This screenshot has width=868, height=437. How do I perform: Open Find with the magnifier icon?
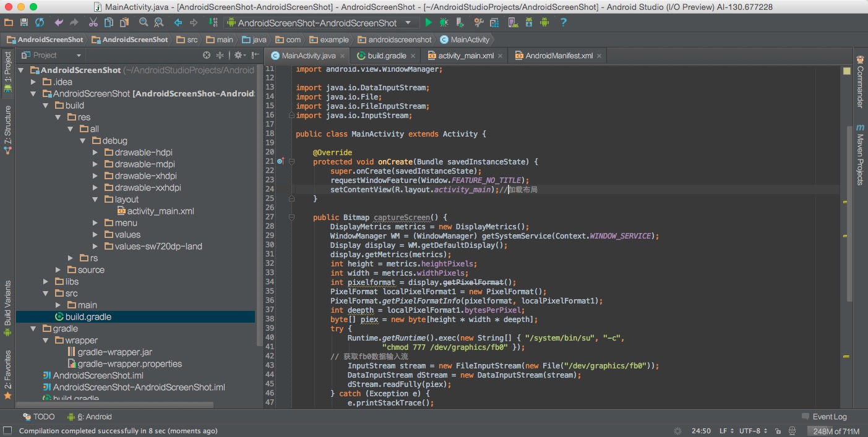pos(144,22)
